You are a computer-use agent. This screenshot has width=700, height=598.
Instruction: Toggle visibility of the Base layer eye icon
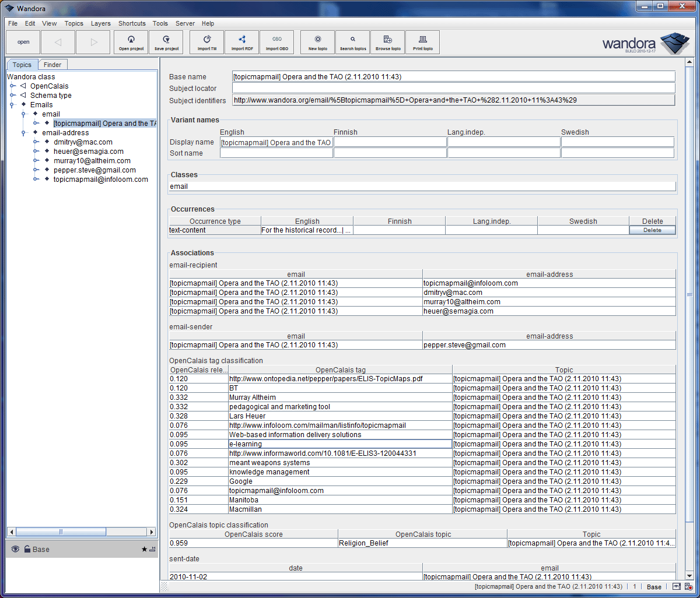(14, 548)
